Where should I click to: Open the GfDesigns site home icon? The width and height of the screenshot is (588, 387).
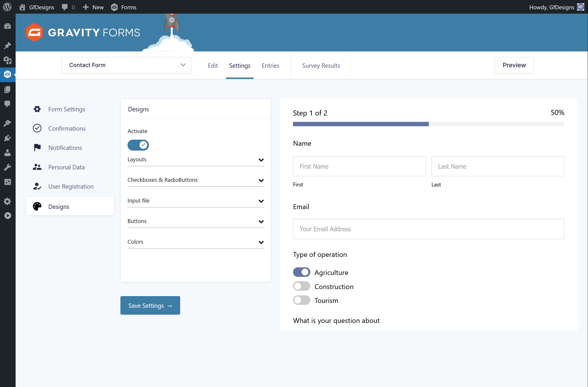tap(22, 7)
